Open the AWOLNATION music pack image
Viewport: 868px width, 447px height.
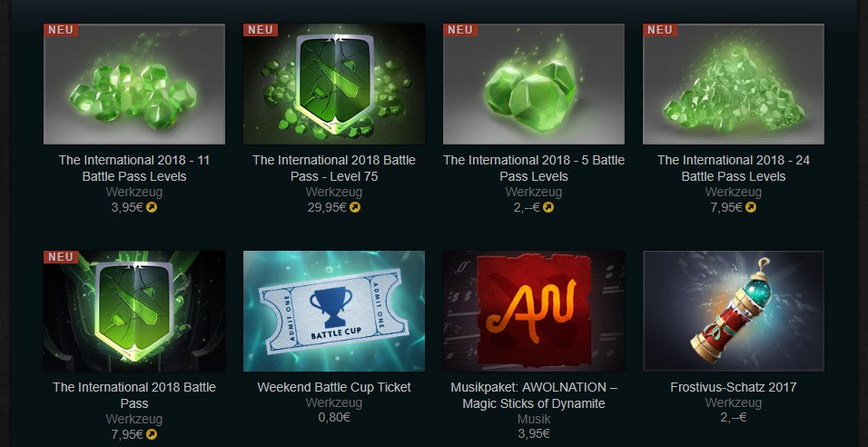[x=534, y=311]
